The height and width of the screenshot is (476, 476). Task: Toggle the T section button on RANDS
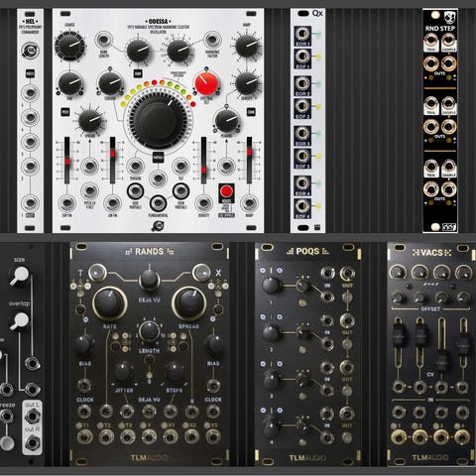click(x=97, y=273)
